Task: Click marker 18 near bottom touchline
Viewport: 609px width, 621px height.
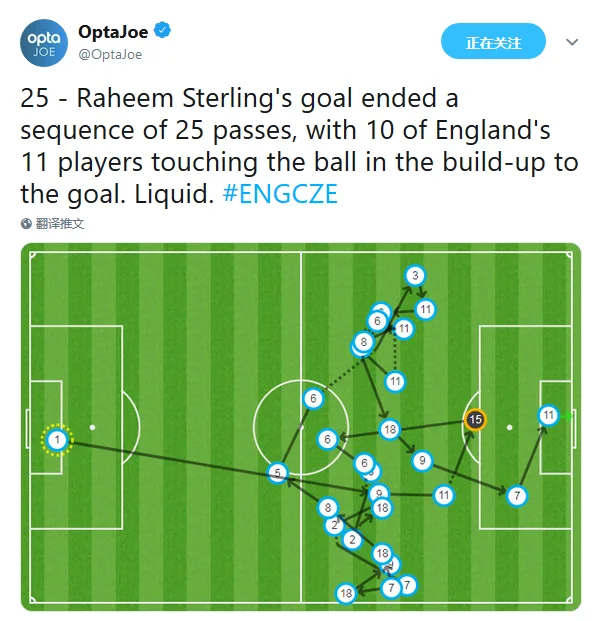Action: coord(346,593)
